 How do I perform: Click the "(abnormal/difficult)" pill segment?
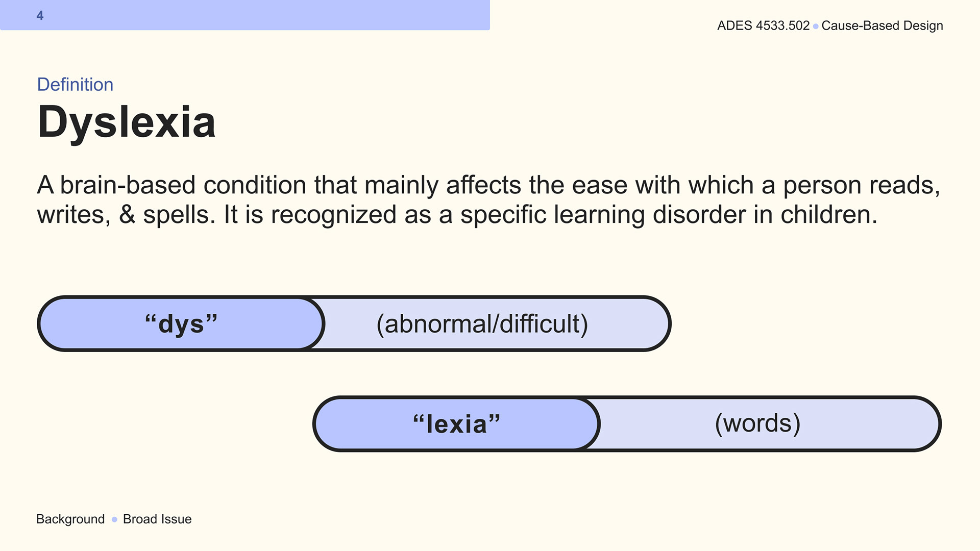tap(482, 324)
